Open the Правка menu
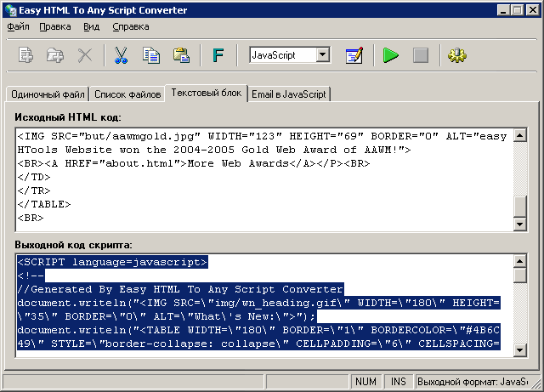 pyautogui.click(x=55, y=26)
